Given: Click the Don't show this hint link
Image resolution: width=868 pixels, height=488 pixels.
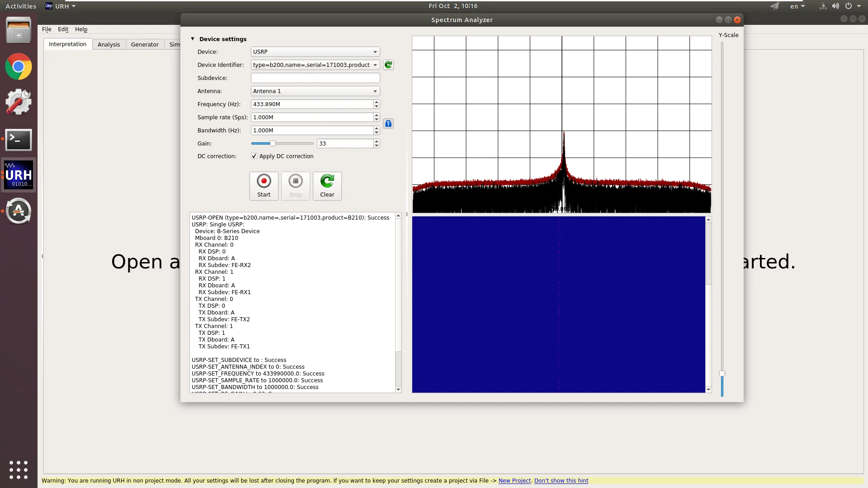Looking at the screenshot, I should coord(561,481).
